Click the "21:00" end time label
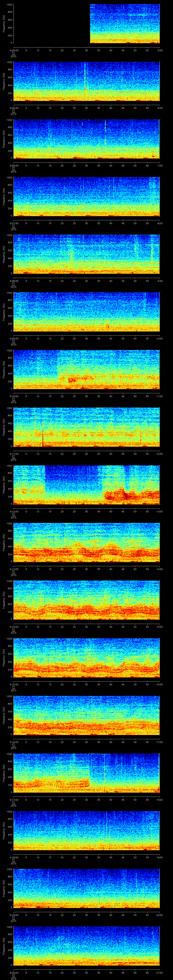 (x=159, y=972)
